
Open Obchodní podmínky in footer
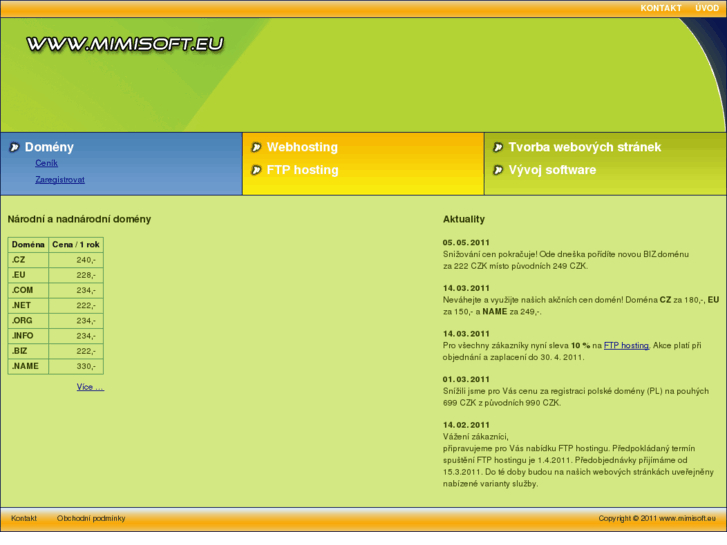pyautogui.click(x=91, y=518)
